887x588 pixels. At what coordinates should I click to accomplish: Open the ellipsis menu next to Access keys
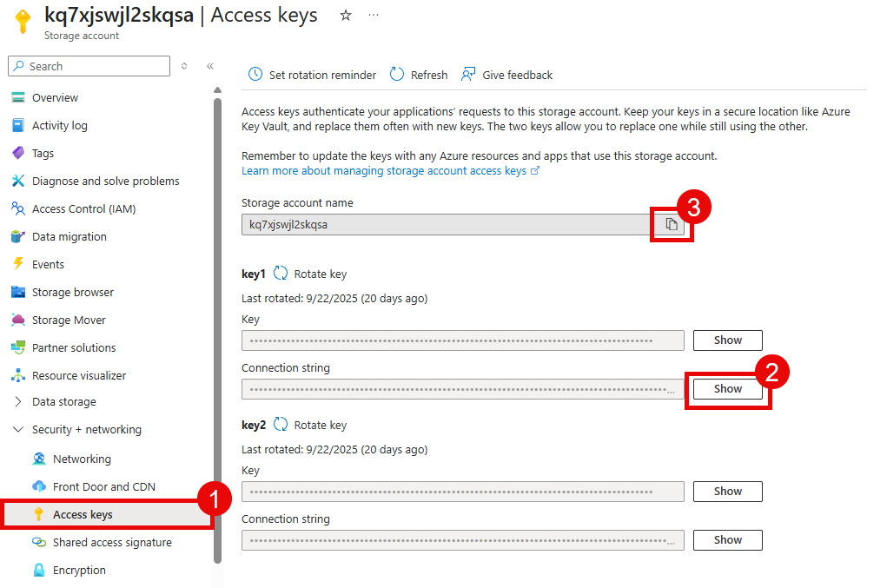click(374, 15)
